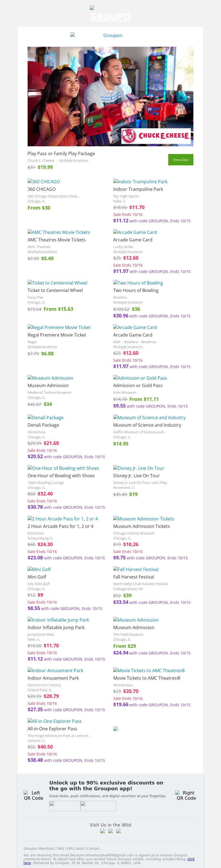Open the Chuck E. Cheese banner photo
Screen dimensions: 221x868
coord(110,96)
